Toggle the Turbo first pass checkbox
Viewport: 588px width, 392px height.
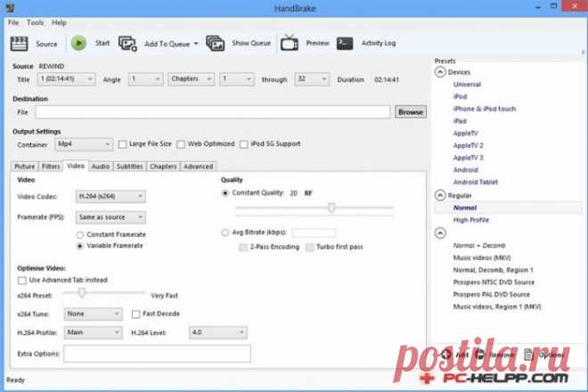coord(310,247)
